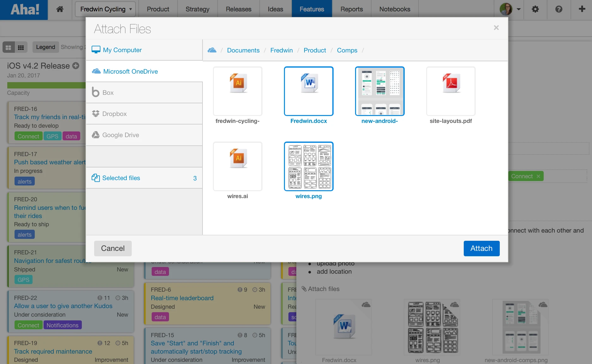
Task: Click the Attach files link
Action: (321, 289)
